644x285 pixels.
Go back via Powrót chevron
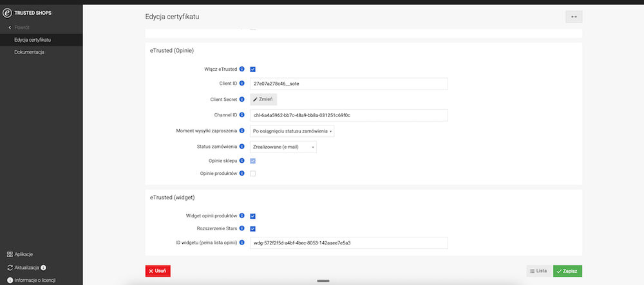[10, 28]
